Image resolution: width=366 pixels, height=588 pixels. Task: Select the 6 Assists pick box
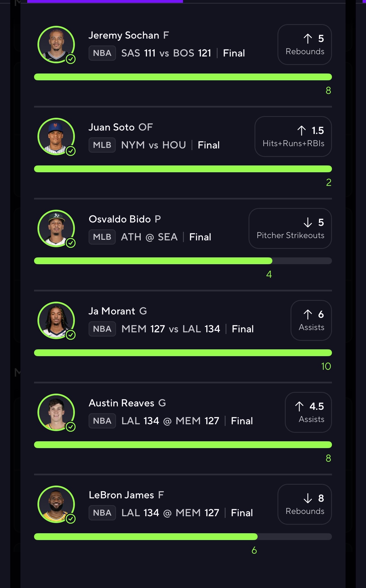[311, 320]
